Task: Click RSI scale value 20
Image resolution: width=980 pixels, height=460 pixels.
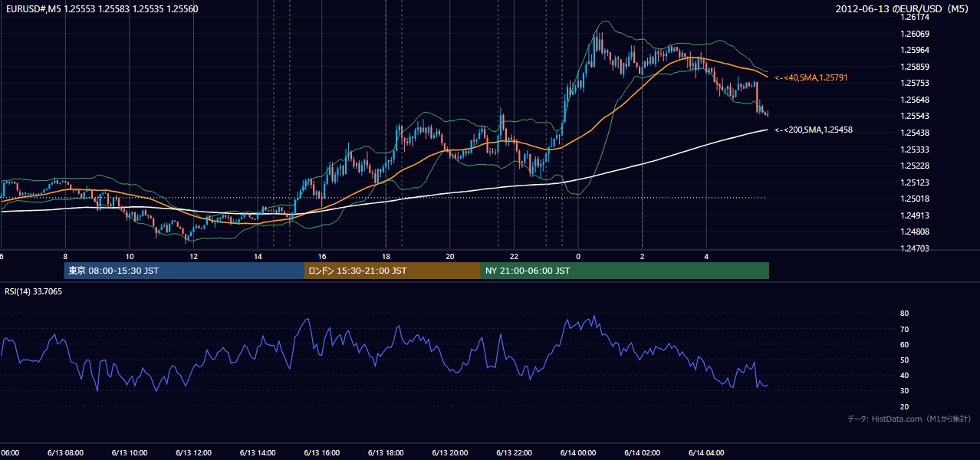Action: click(904, 407)
